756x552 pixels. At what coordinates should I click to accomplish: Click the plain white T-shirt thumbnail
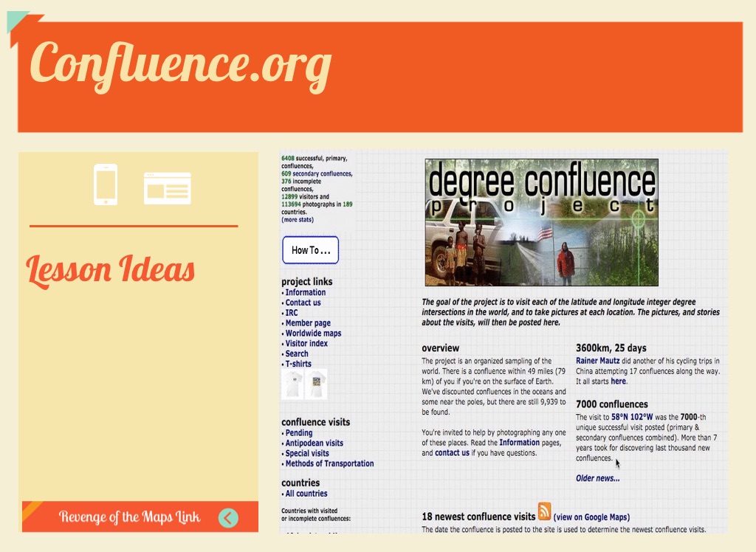[294, 382]
